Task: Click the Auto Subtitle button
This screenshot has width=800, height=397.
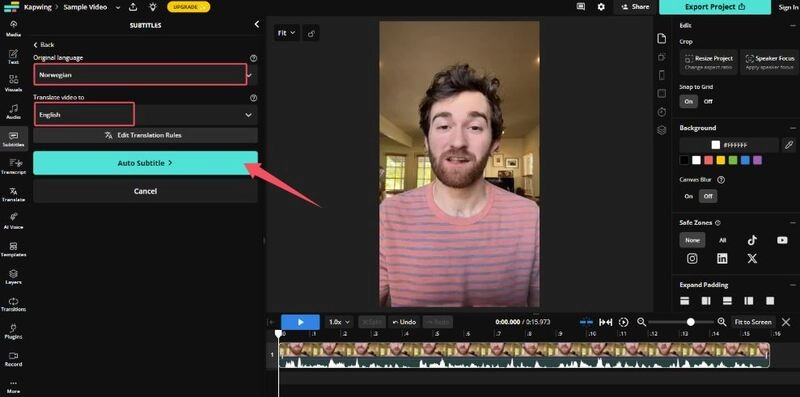Action: tap(145, 163)
